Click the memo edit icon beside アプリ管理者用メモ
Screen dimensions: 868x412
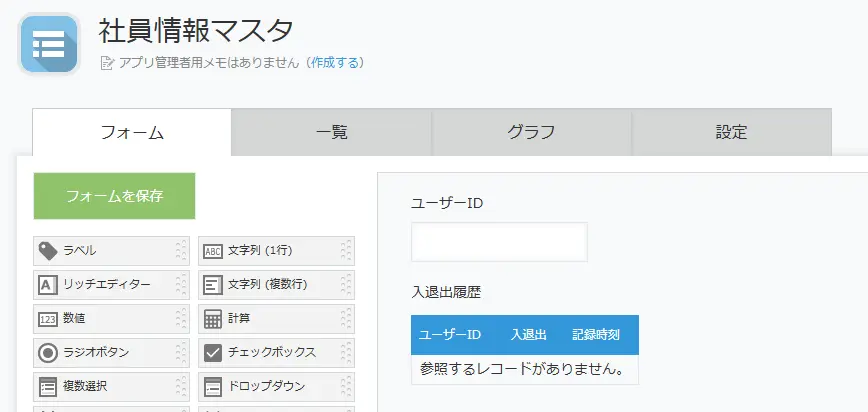click(107, 63)
